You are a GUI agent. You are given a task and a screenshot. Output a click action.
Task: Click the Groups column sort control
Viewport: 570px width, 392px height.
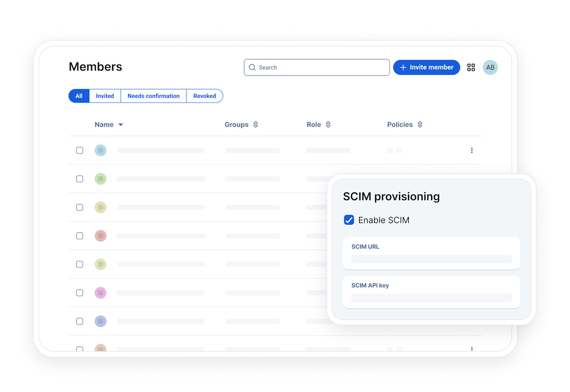coord(256,124)
